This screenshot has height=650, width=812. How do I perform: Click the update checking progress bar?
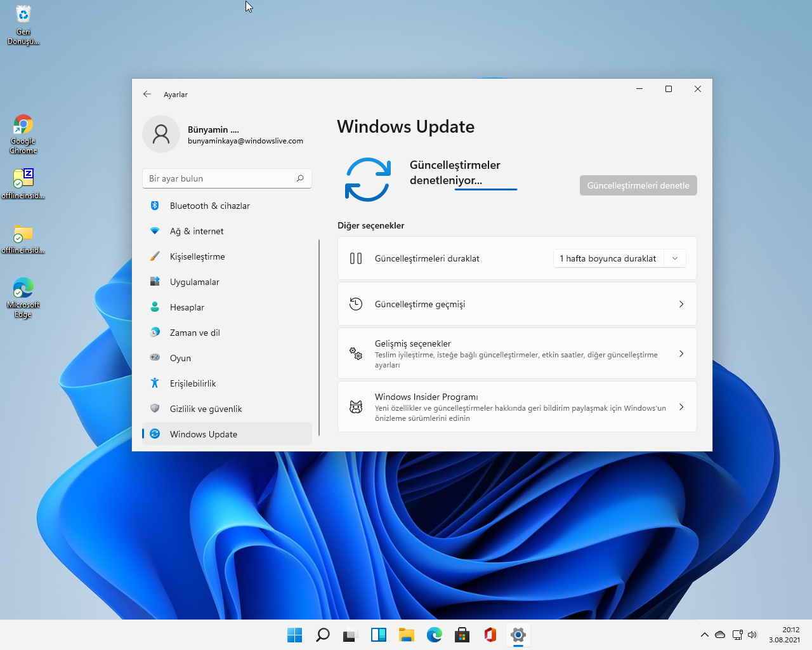(486, 189)
